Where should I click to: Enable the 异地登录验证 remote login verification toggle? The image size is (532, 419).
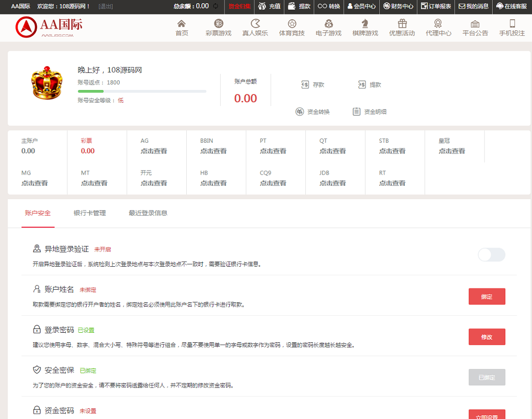click(x=491, y=255)
